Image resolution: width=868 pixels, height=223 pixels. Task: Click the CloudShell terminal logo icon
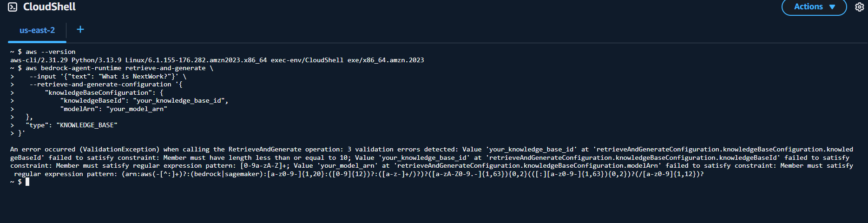[13, 7]
